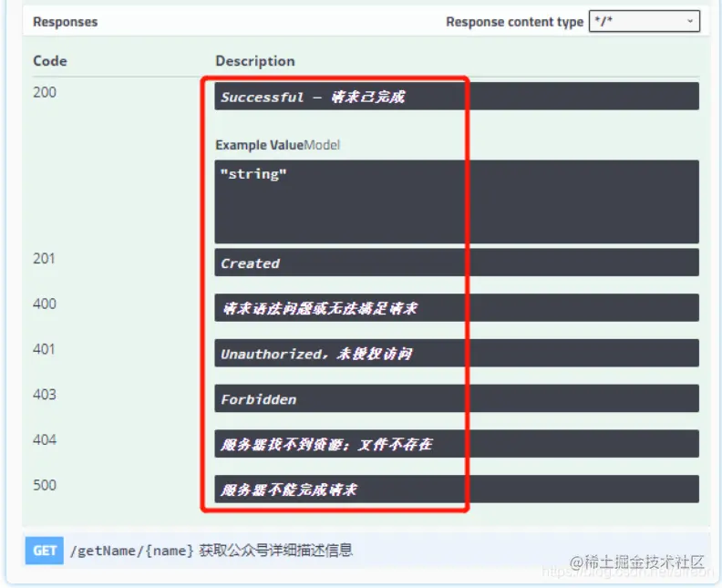Image resolution: width=722 pixels, height=588 pixels.
Task: Click the 500 response description text
Action: (x=289, y=490)
